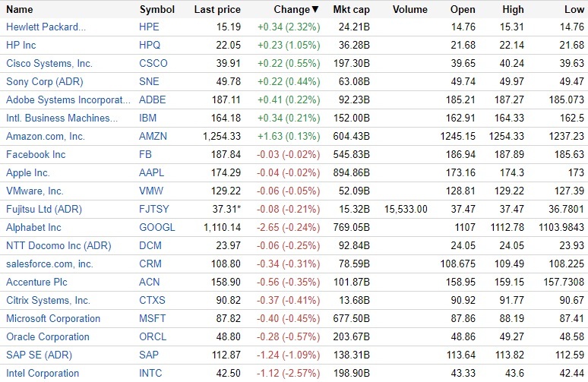Viewport: 588px width, 382px height.
Task: Open the Amazon.com, Inc. link
Action: click(x=46, y=136)
